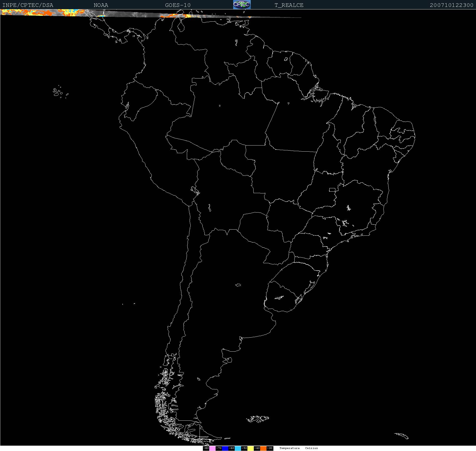This screenshot has height=451, width=476.
Task: Click the T_REALCE product label
Action: (289, 5)
